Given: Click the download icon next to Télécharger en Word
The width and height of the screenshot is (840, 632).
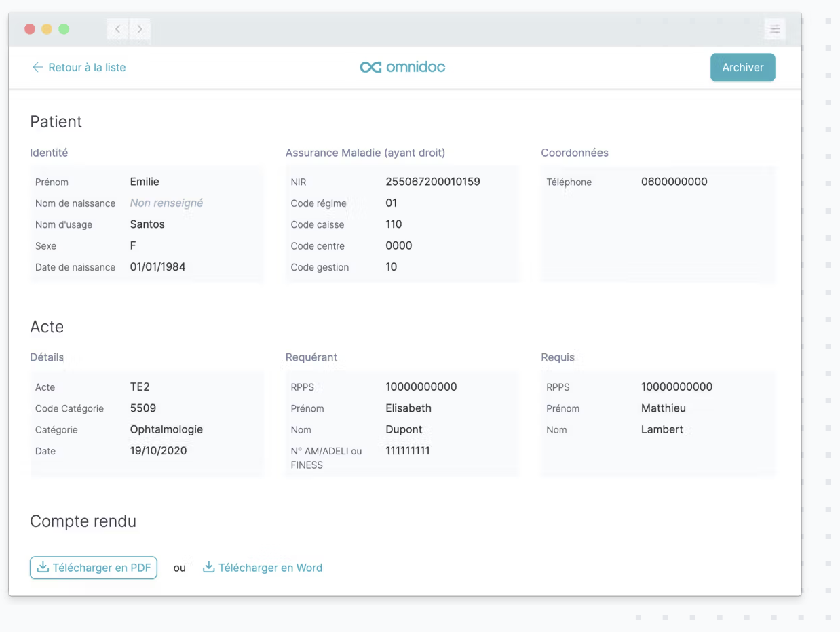Looking at the screenshot, I should (209, 568).
